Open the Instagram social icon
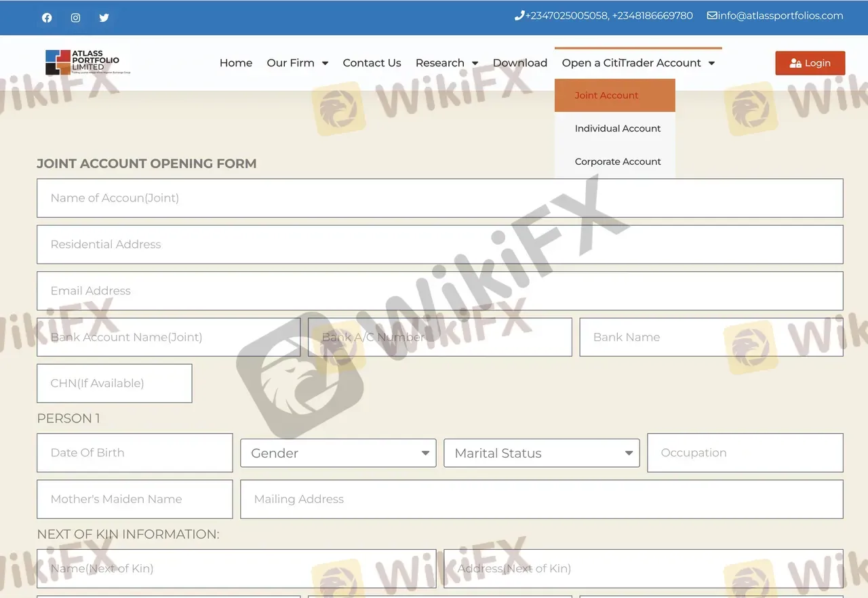Image resolution: width=868 pixels, height=598 pixels. [x=75, y=18]
